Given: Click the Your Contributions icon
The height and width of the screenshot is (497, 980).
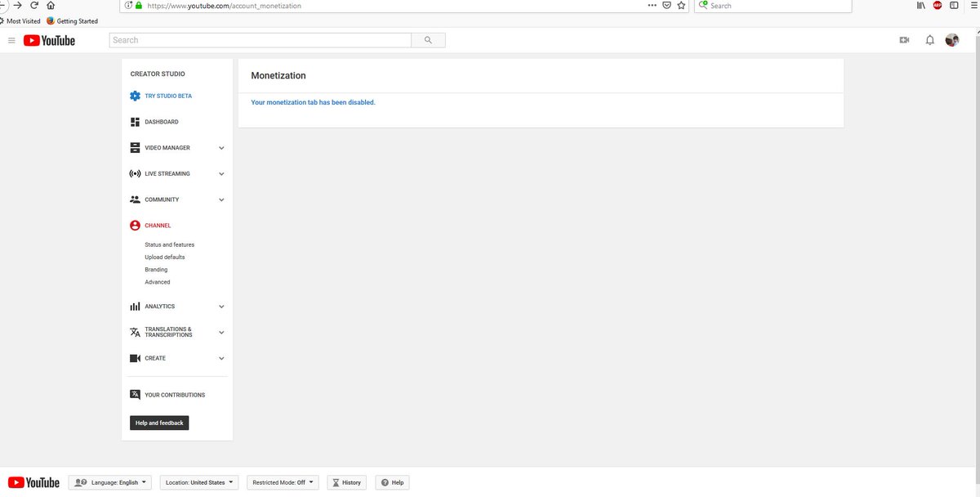Looking at the screenshot, I should click(x=135, y=395).
